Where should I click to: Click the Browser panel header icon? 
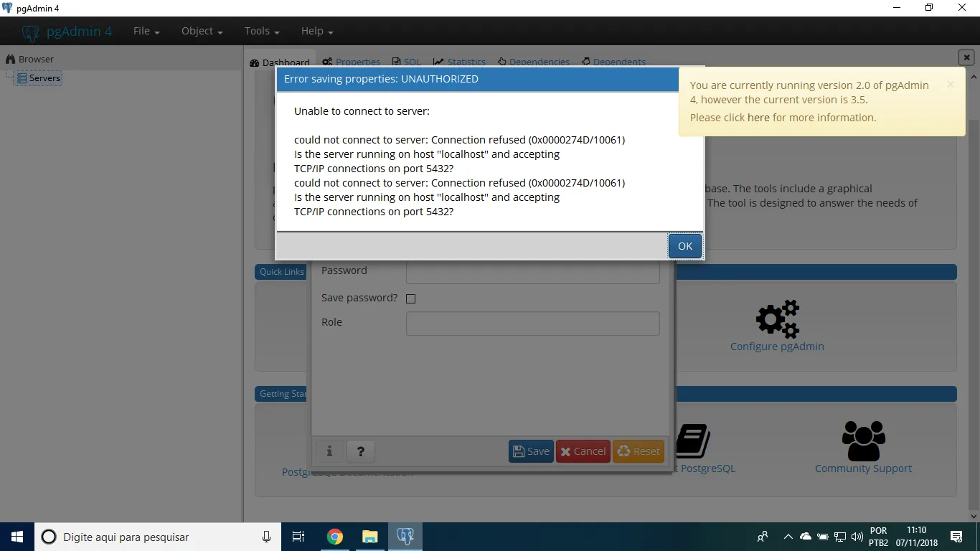pyautogui.click(x=11, y=59)
